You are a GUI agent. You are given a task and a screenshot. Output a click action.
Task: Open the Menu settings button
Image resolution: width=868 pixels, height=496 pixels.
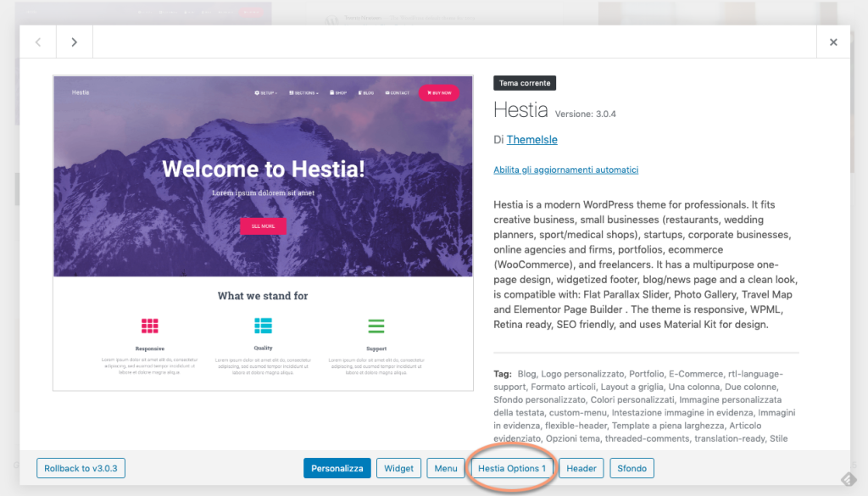[446, 468]
